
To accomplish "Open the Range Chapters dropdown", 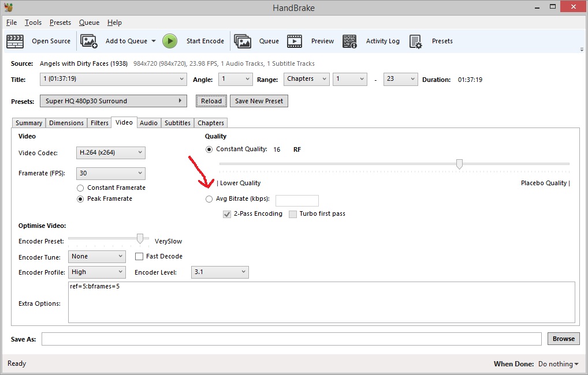I will click(306, 79).
